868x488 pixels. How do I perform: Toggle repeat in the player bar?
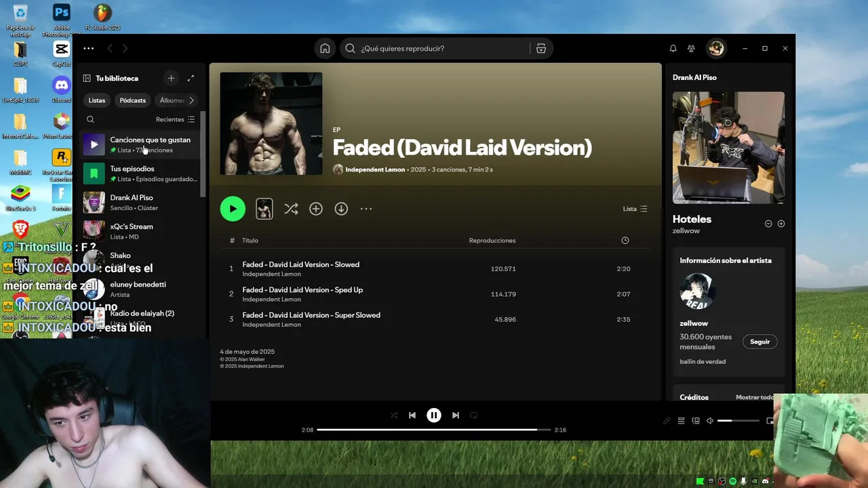coord(474,415)
